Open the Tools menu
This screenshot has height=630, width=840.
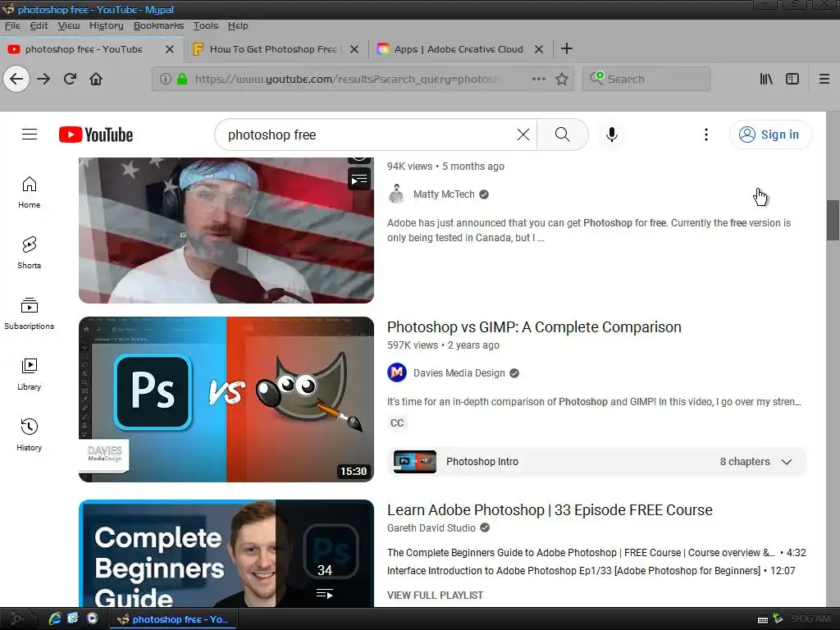point(206,25)
